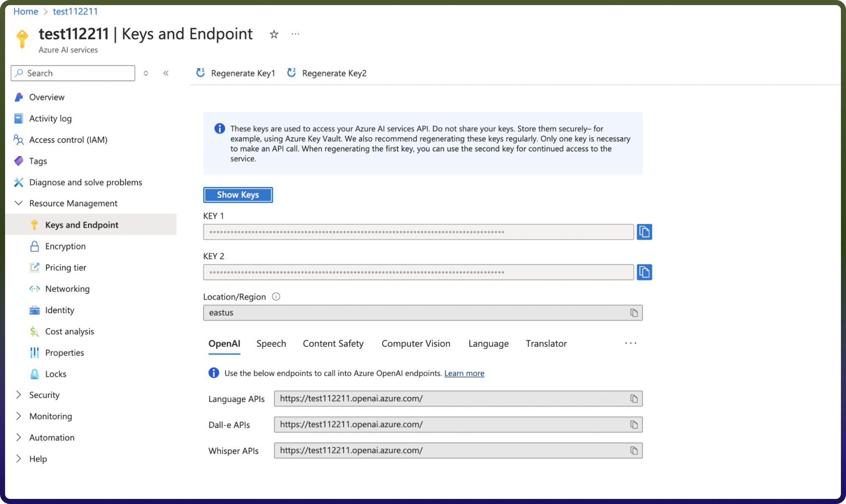Show more endpoint tabs via the ellipsis
This screenshot has height=504, width=846.
click(x=631, y=343)
